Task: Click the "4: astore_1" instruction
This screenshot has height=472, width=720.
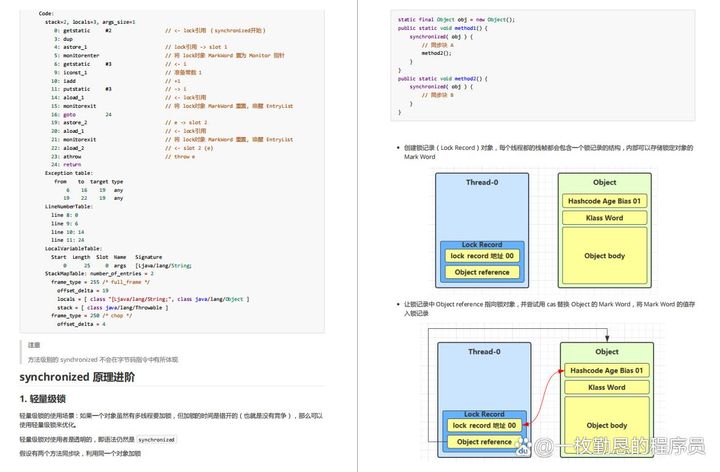Action: (70, 47)
